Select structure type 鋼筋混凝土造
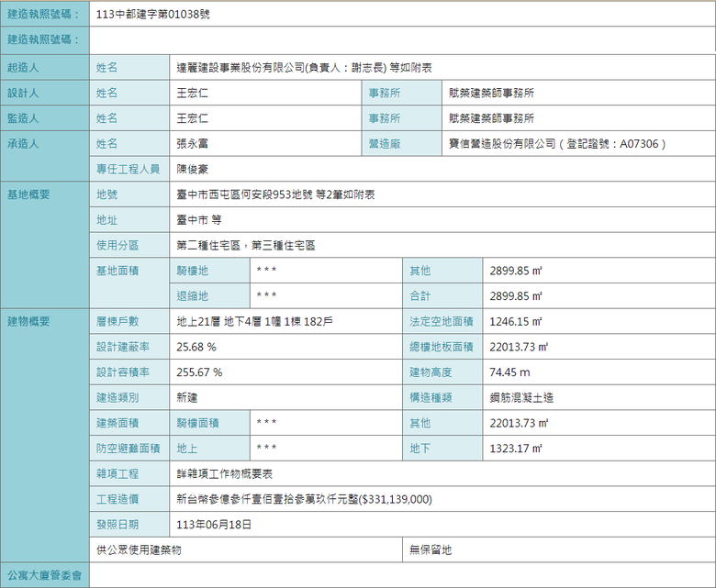The image size is (716, 588). 521,398
